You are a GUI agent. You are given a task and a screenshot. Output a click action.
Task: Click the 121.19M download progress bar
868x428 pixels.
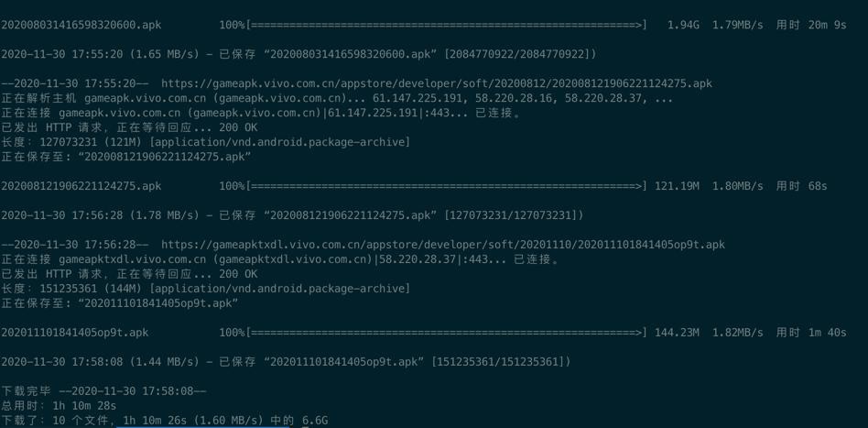446,186
